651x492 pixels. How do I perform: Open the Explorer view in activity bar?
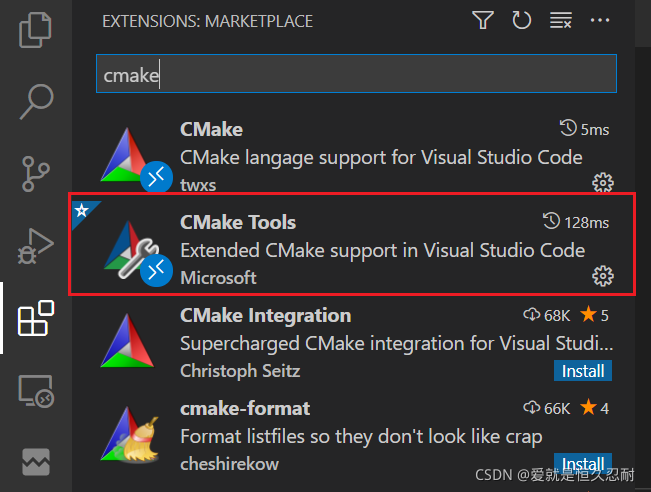pyautogui.click(x=36, y=29)
